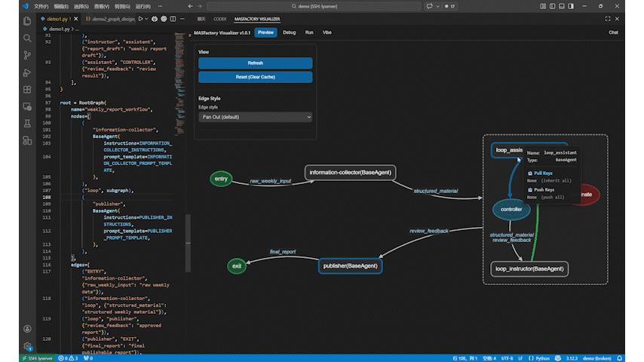The image size is (644, 362).
Task: Open the Search view in activity bar
Action: [27, 38]
